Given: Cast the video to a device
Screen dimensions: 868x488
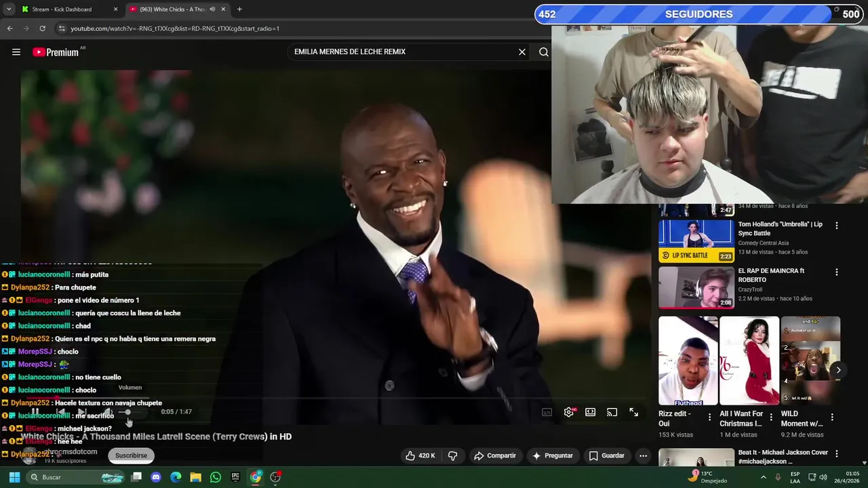Looking at the screenshot, I should click(612, 412).
